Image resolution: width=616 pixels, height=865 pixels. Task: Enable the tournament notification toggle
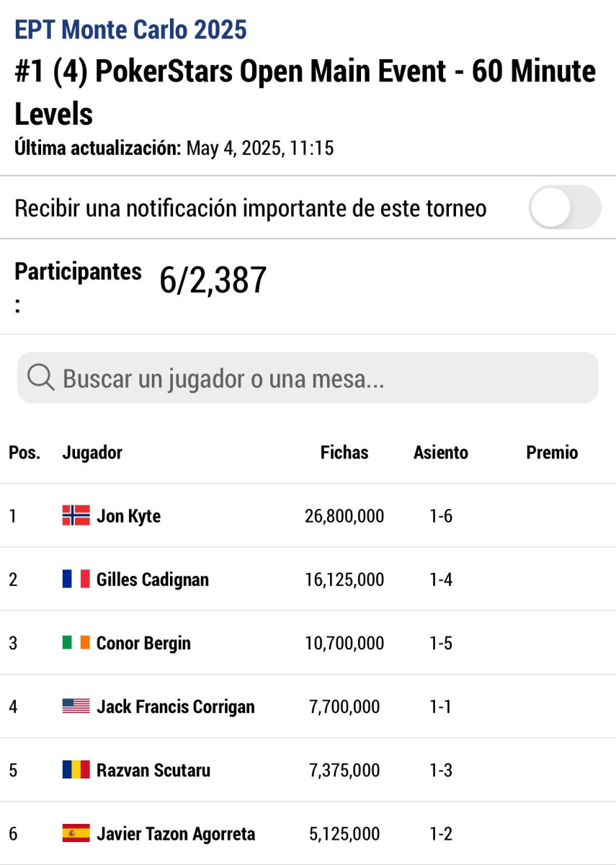tap(565, 208)
